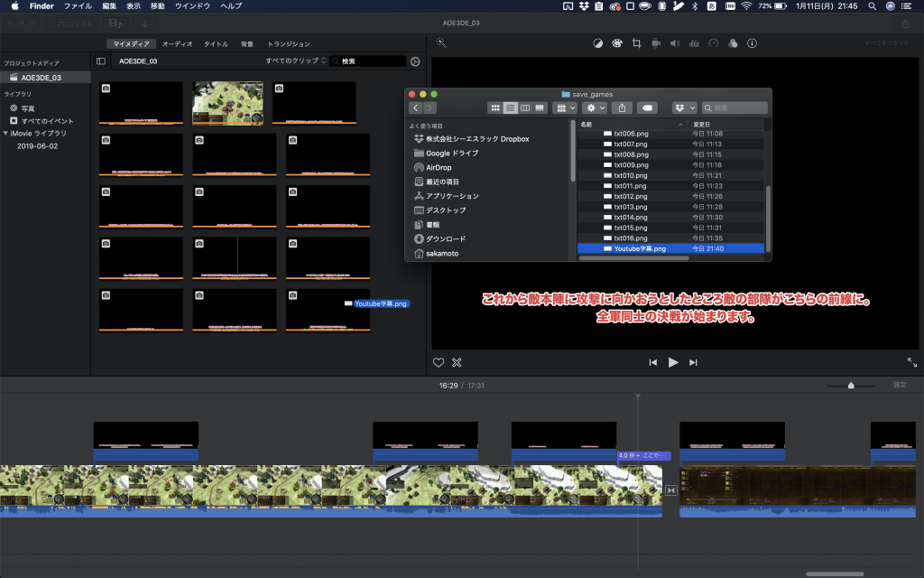Open Notification Center in the menu bar
The width and height of the screenshot is (924, 578).
click(907, 6)
